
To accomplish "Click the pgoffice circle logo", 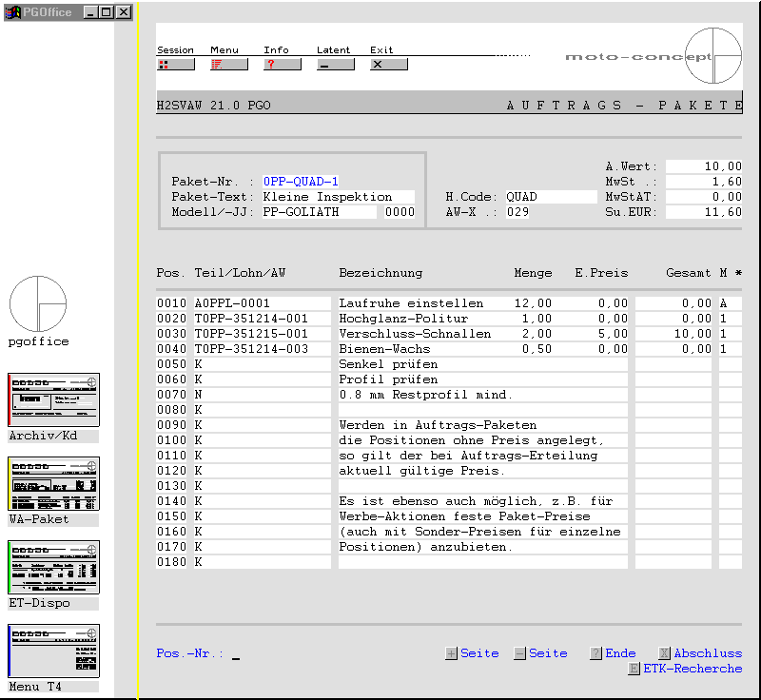I will pos(38,304).
